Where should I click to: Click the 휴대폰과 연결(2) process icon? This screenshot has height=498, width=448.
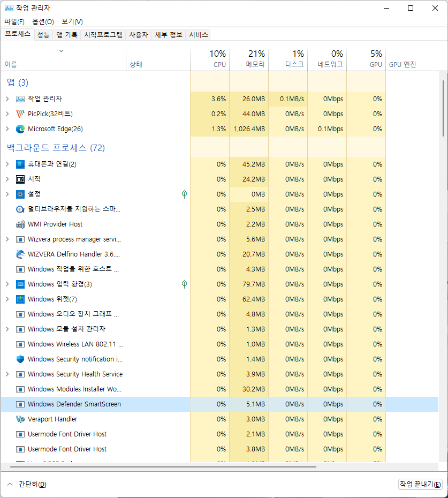[20, 164]
